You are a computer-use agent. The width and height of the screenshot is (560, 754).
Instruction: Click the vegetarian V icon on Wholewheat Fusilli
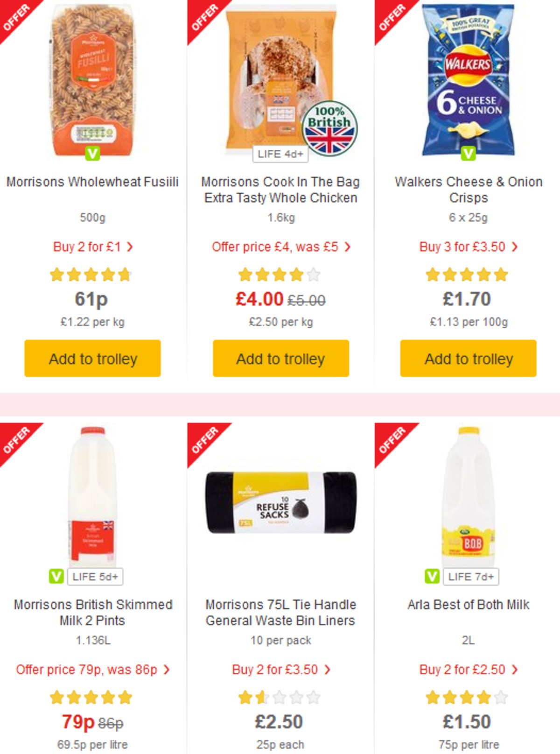(x=92, y=154)
